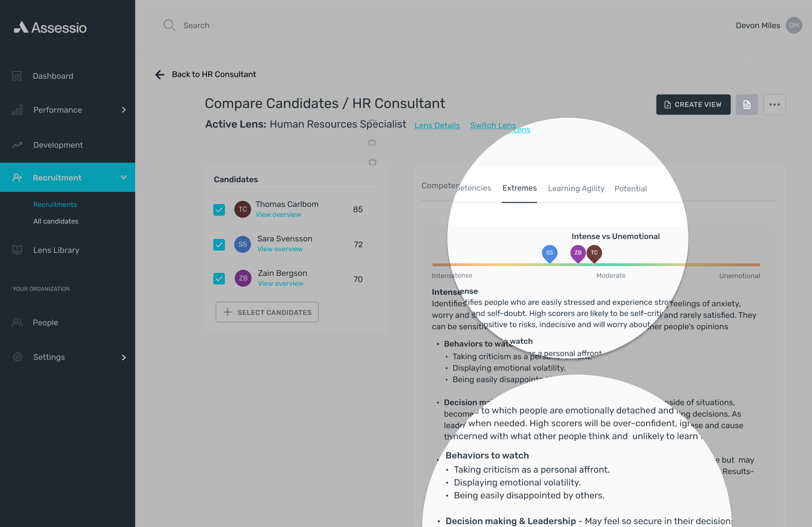Open the Dashboard sidebar icon
812x527 pixels.
click(16, 76)
